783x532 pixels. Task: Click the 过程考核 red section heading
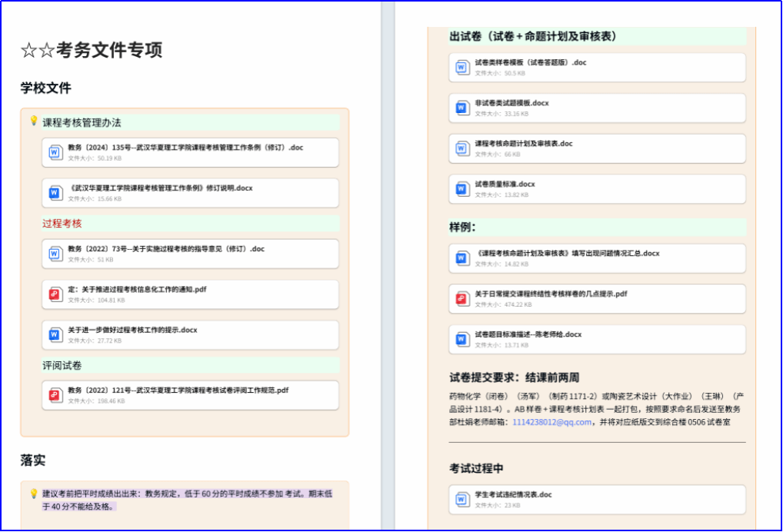tap(62, 224)
